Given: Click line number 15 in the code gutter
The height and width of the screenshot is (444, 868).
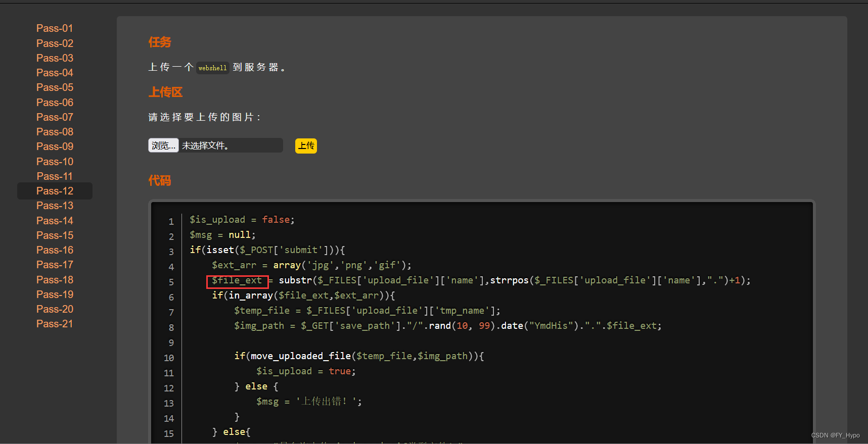Looking at the screenshot, I should tap(169, 433).
